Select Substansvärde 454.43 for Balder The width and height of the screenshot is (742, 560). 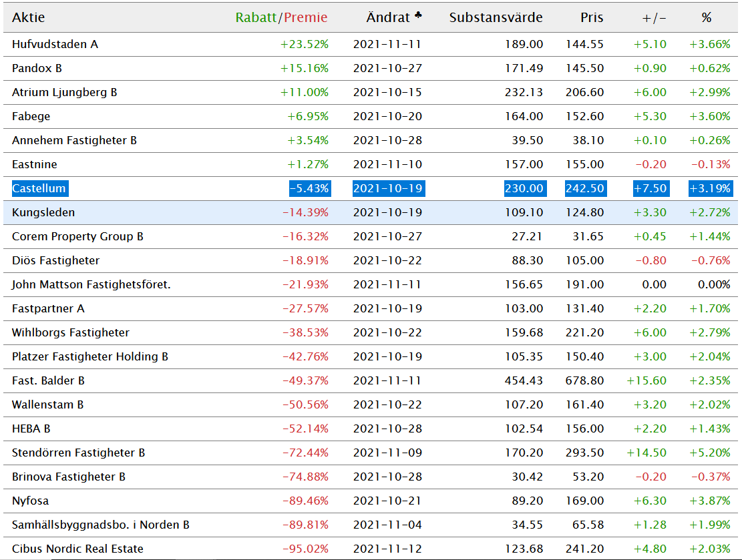pos(524,380)
